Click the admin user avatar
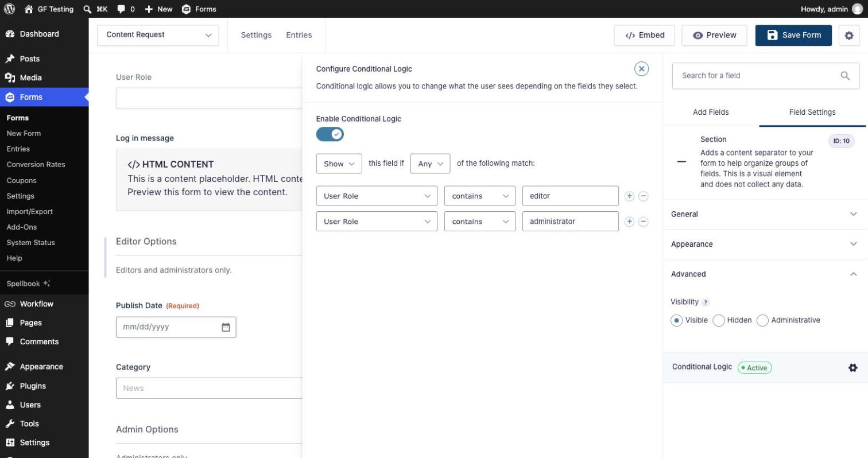868x458 pixels. point(857,9)
